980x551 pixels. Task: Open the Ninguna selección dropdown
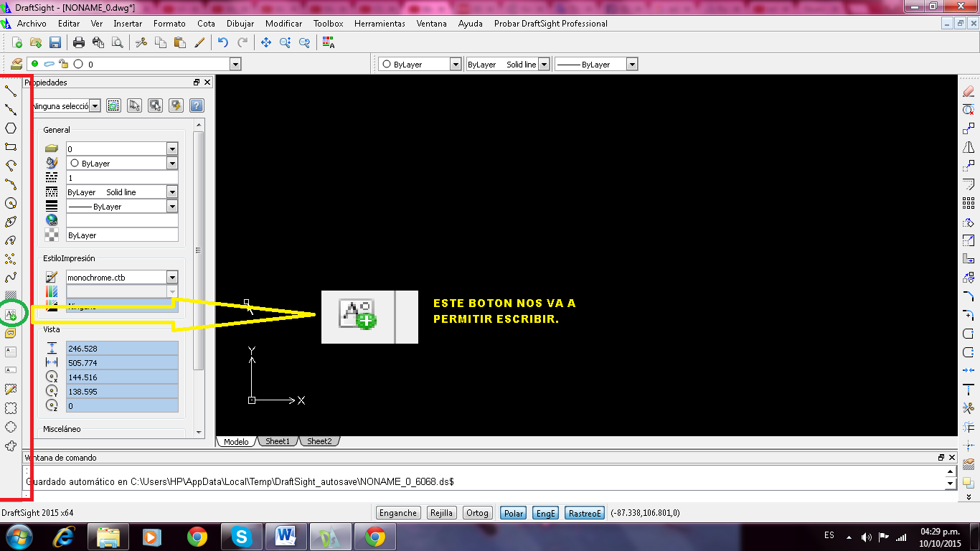(95, 106)
